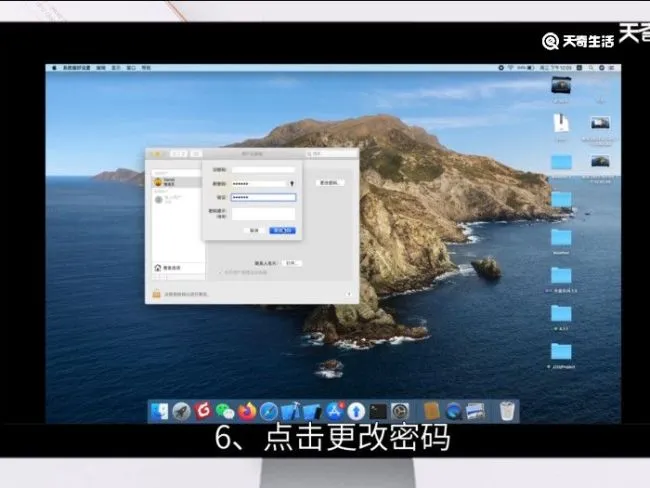Open Finder from the Dock
This screenshot has height=488, width=650.
pyautogui.click(x=159, y=411)
